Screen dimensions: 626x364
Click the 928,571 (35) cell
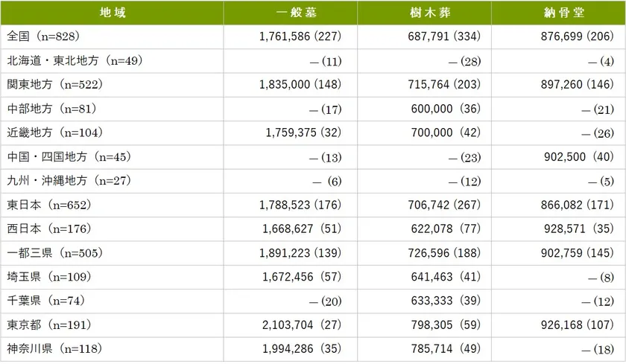click(x=578, y=229)
